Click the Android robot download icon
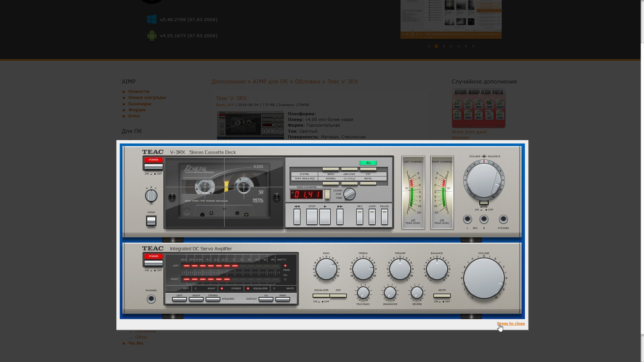This screenshot has width=644, height=362. [x=152, y=36]
